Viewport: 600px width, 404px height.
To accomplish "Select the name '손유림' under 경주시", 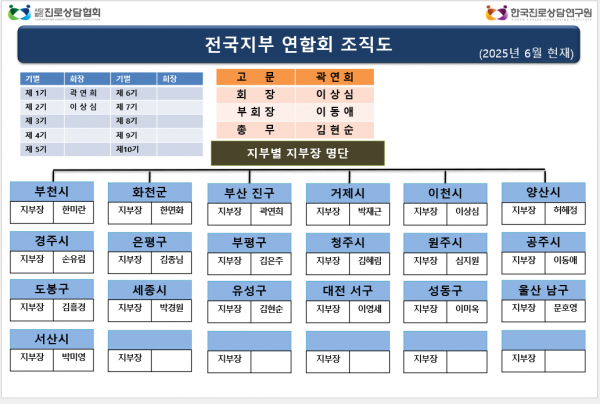I will [74, 259].
